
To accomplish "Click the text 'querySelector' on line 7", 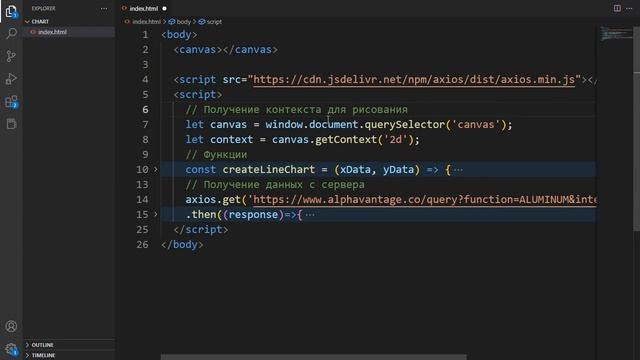I will [x=404, y=124].
